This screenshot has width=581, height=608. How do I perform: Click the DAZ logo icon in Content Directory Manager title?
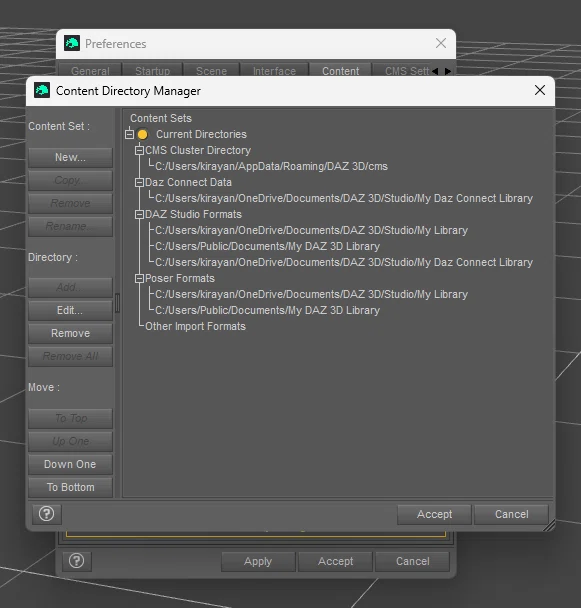42,90
